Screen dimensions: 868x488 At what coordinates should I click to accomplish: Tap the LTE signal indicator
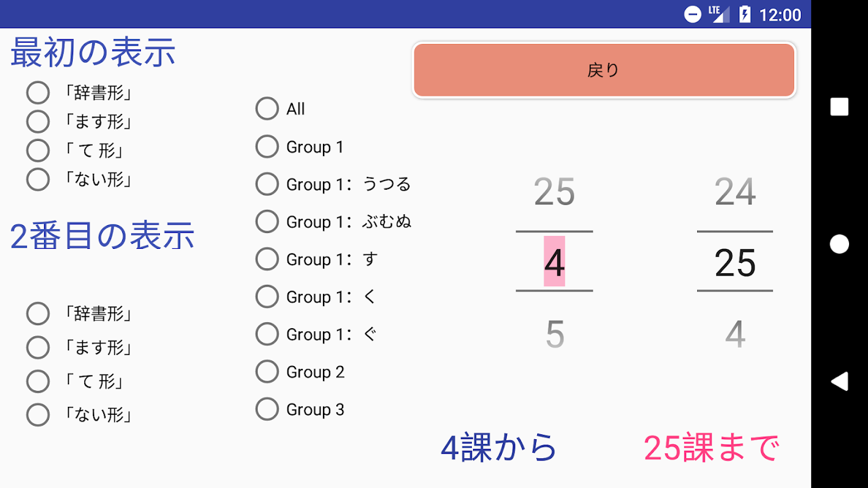click(x=719, y=14)
